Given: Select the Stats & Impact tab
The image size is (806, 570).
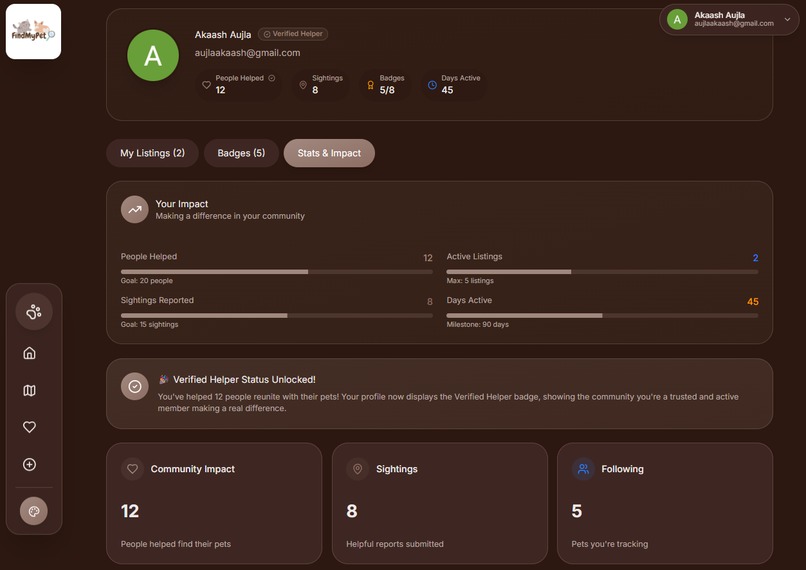Looking at the screenshot, I should 329,153.
